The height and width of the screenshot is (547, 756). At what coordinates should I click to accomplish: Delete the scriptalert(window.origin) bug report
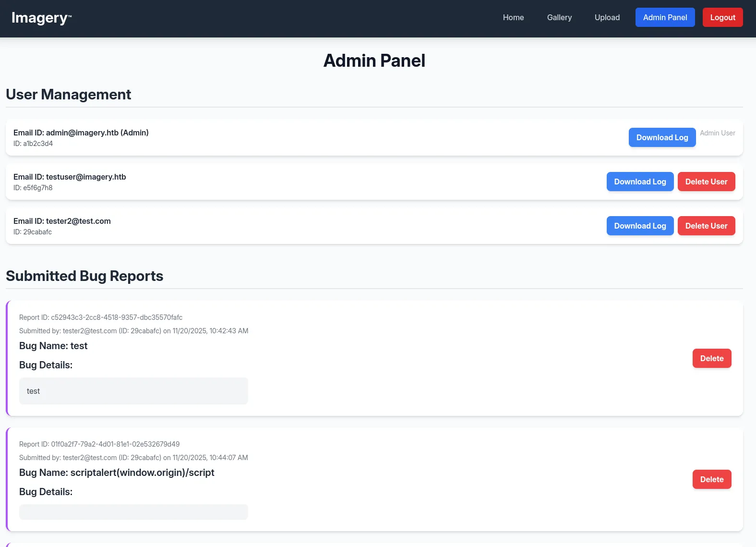711,479
